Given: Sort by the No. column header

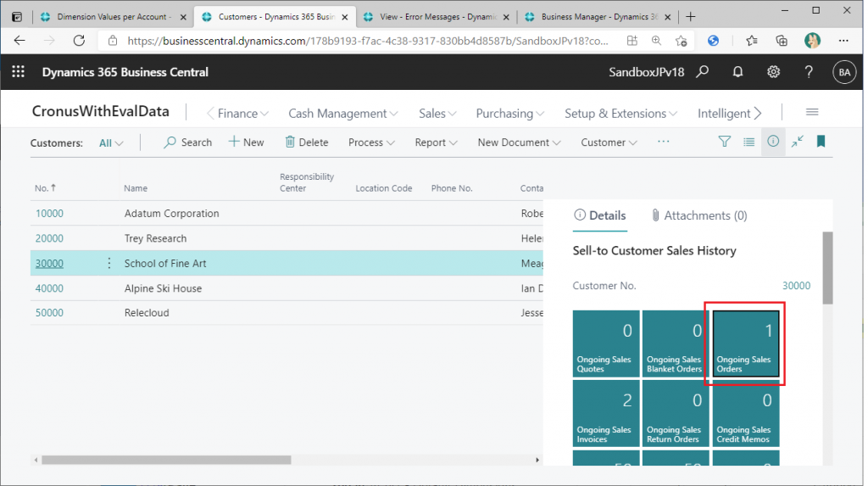Looking at the screenshot, I should click(46, 188).
